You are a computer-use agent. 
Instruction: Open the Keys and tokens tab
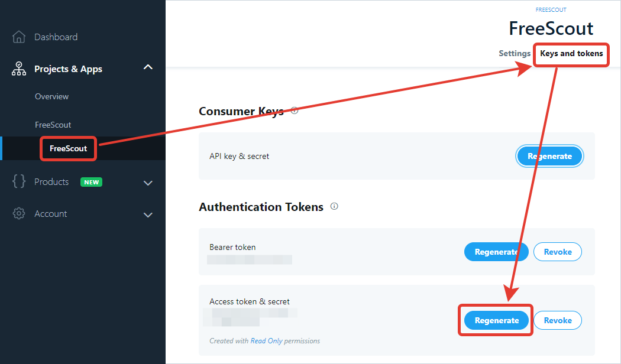[571, 54]
